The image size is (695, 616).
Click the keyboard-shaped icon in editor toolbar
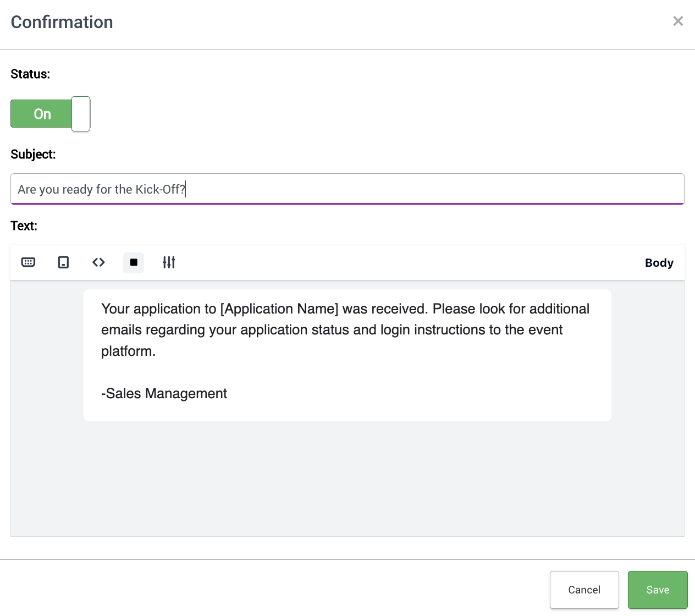point(28,262)
